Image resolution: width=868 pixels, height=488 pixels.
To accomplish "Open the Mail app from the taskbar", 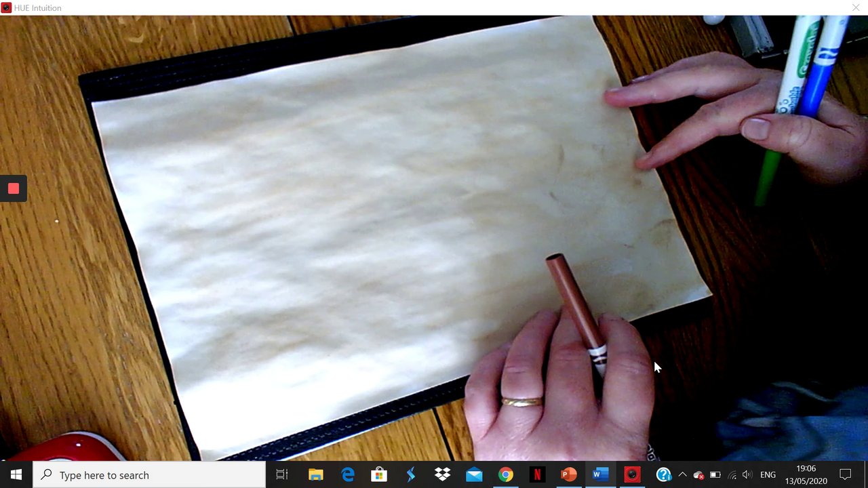I will [474, 474].
